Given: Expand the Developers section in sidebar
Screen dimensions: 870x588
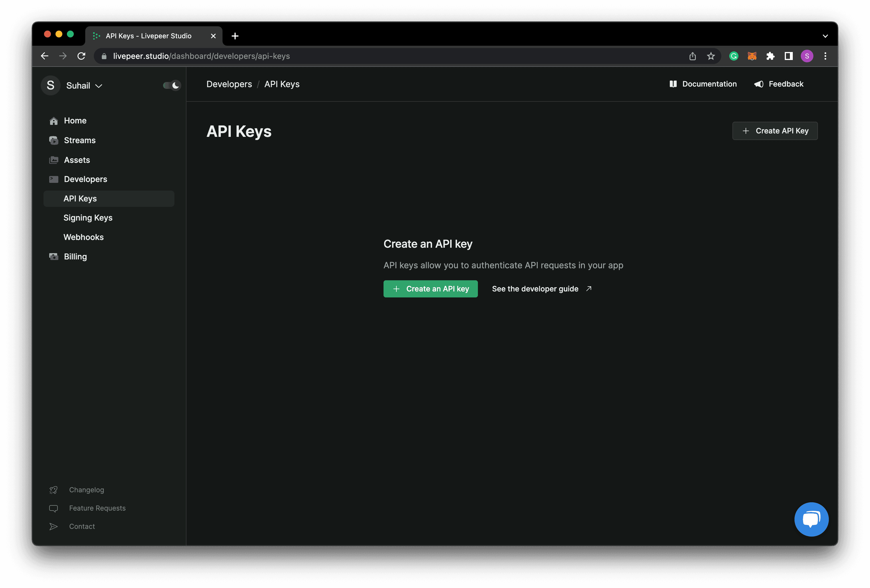Looking at the screenshot, I should pyautogui.click(x=85, y=179).
